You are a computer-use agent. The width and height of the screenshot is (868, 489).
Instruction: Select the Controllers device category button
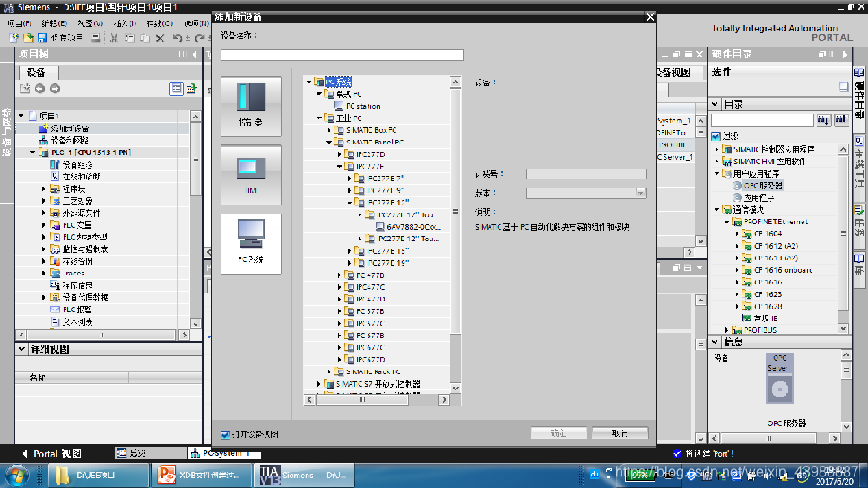click(x=251, y=107)
